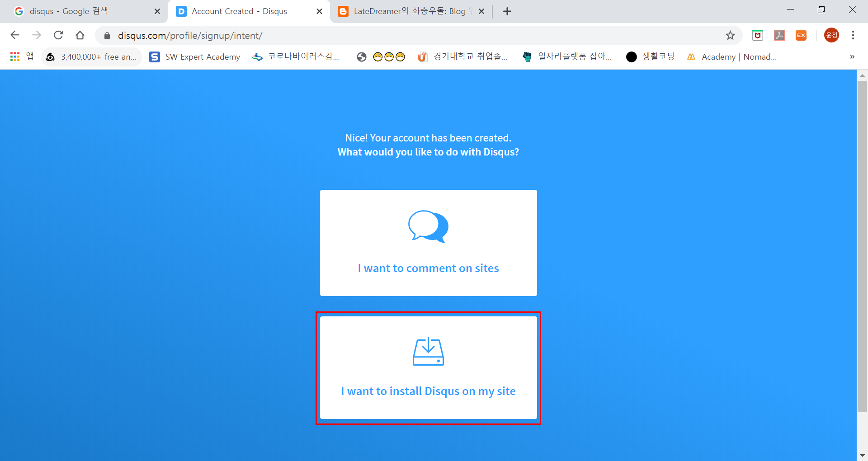The image size is (868, 461).
Task: Open the Chrome three-dot menu
Action: [x=853, y=35]
